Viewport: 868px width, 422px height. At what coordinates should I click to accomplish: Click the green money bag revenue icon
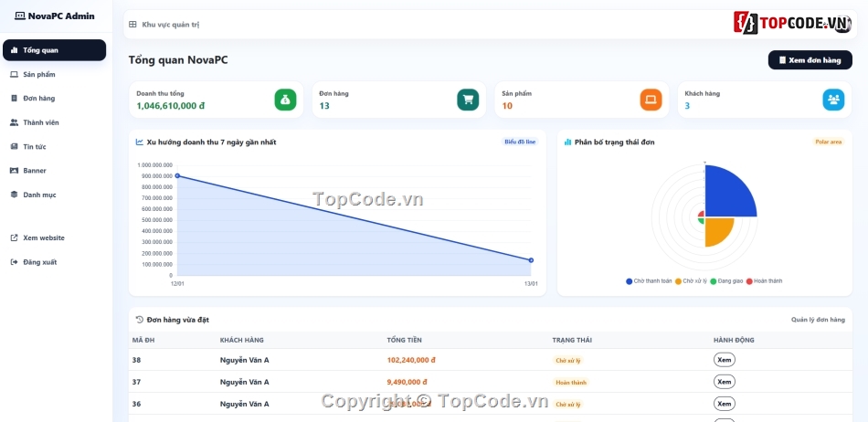[285, 100]
